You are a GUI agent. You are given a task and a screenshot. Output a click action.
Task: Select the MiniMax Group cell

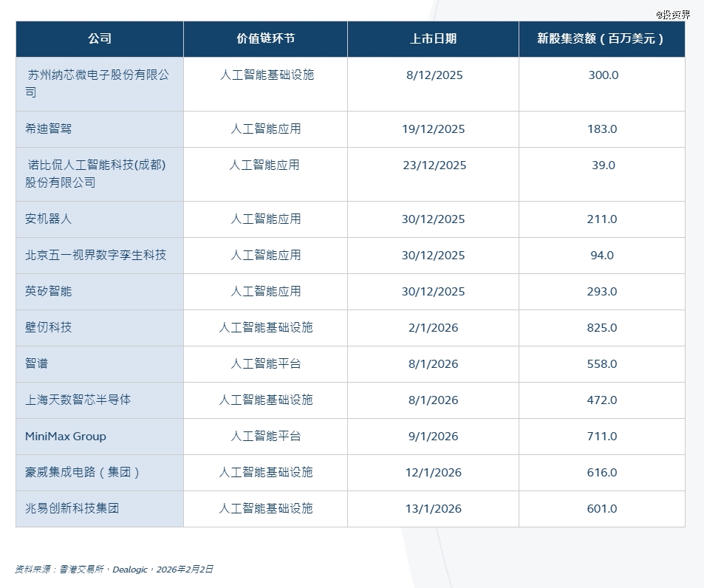click(x=66, y=437)
